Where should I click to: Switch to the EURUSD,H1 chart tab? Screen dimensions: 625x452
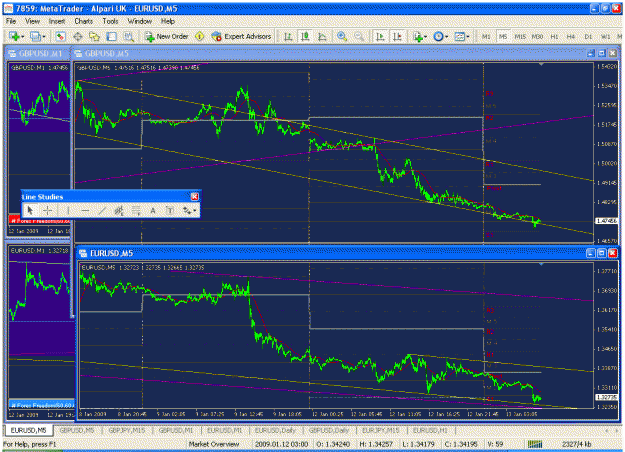pyautogui.click(x=430, y=430)
